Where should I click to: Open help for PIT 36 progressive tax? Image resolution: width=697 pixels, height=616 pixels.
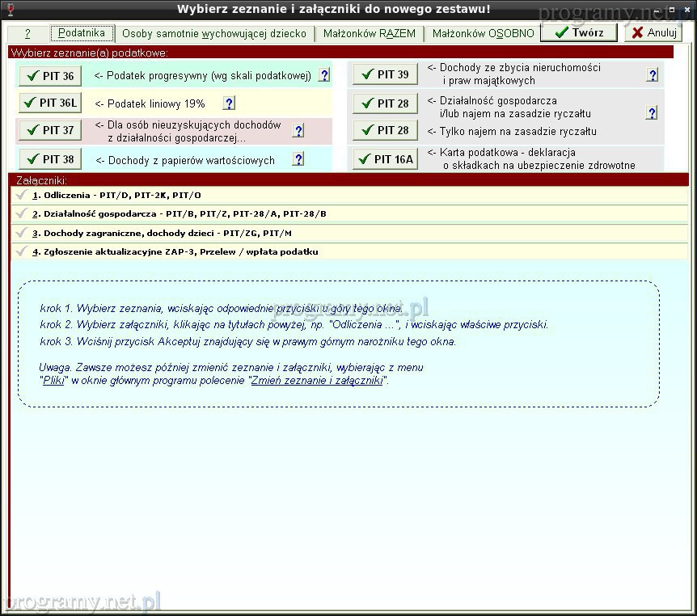pyautogui.click(x=324, y=76)
